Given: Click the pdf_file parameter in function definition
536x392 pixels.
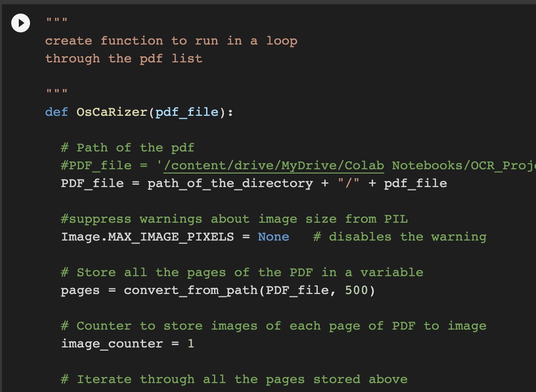Looking at the screenshot, I should click(x=187, y=113).
